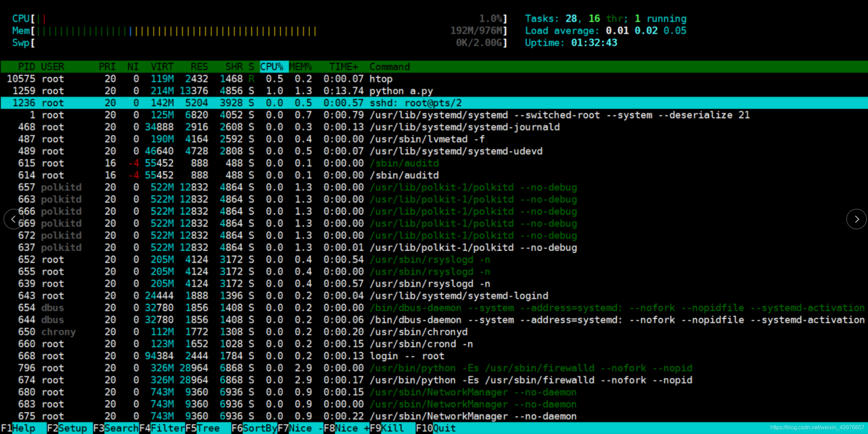Select the lvmetad -f process row
The width and height of the screenshot is (868, 434).
tap(434, 139)
